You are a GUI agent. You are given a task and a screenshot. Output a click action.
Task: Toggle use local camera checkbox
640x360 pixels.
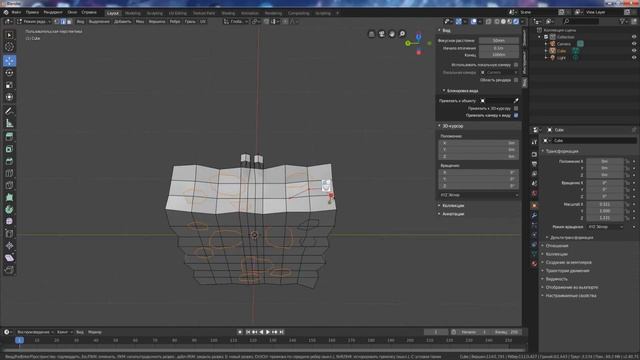coord(516,65)
